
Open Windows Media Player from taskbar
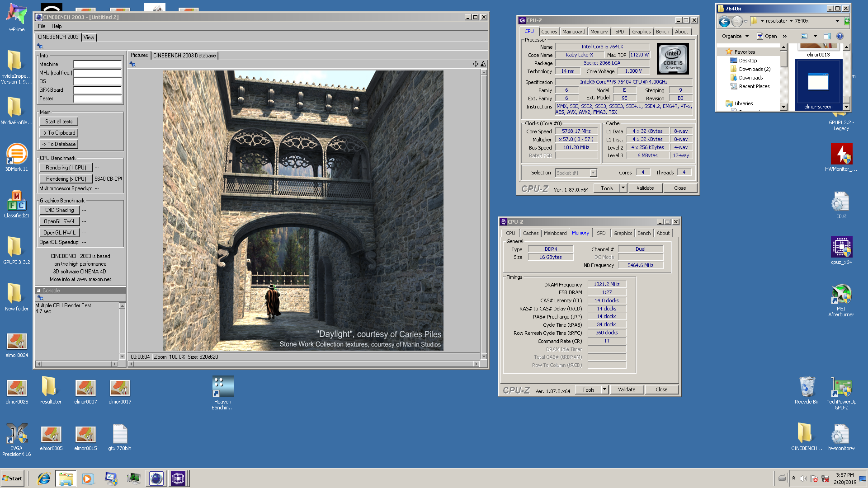(x=88, y=479)
